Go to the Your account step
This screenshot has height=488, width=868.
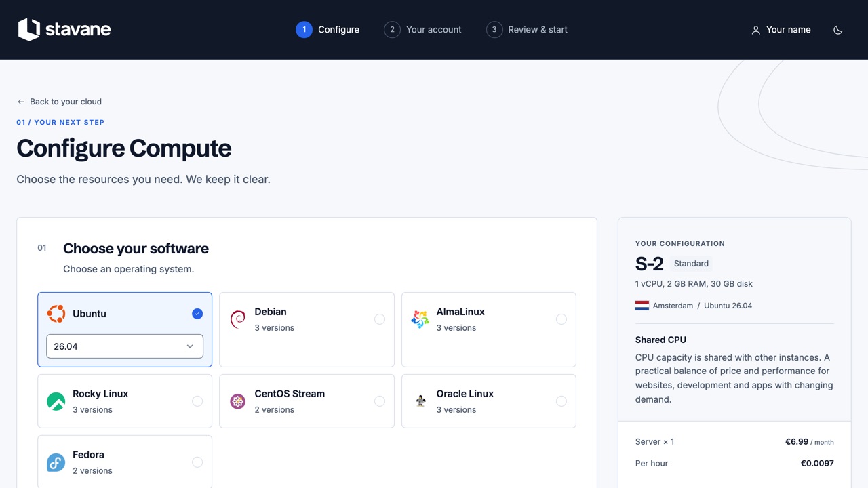(422, 30)
